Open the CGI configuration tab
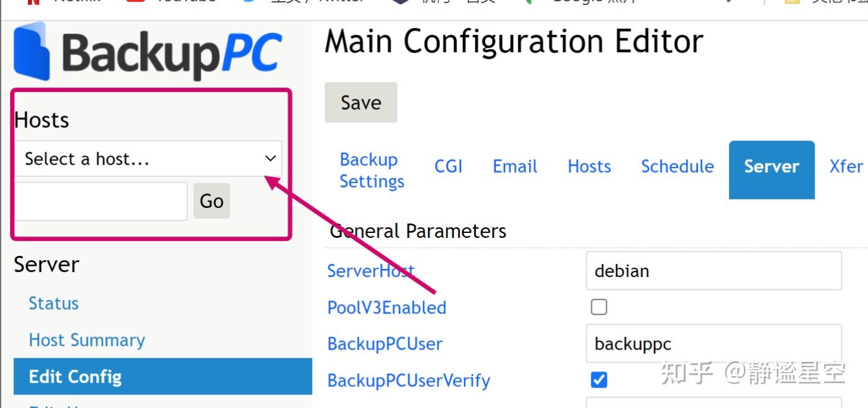Viewport: 868px width, 408px height. (x=448, y=166)
